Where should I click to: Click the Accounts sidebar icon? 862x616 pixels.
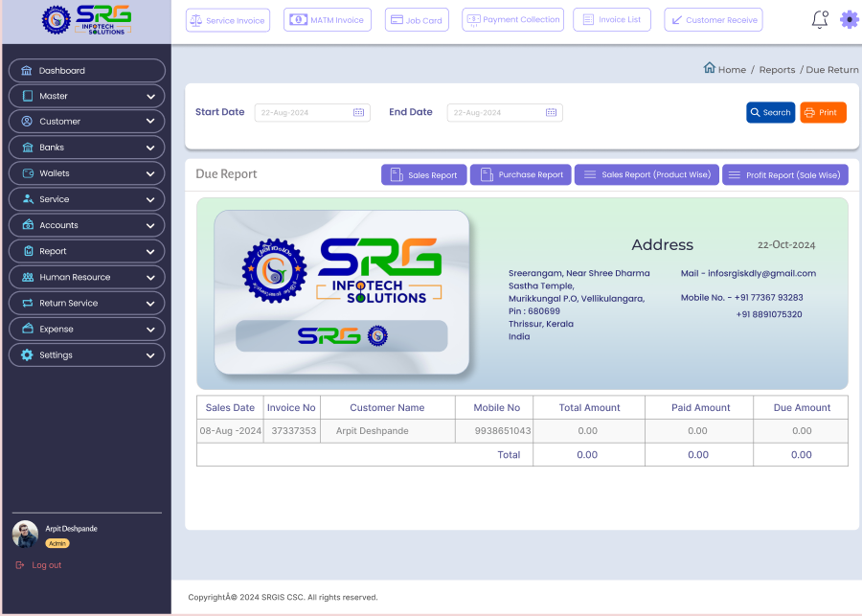click(x=28, y=224)
